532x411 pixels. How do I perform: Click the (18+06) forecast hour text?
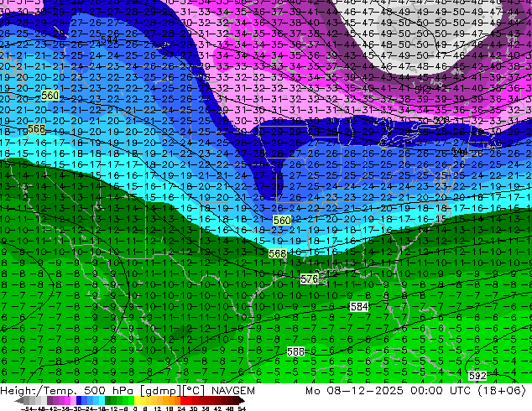click(x=502, y=391)
